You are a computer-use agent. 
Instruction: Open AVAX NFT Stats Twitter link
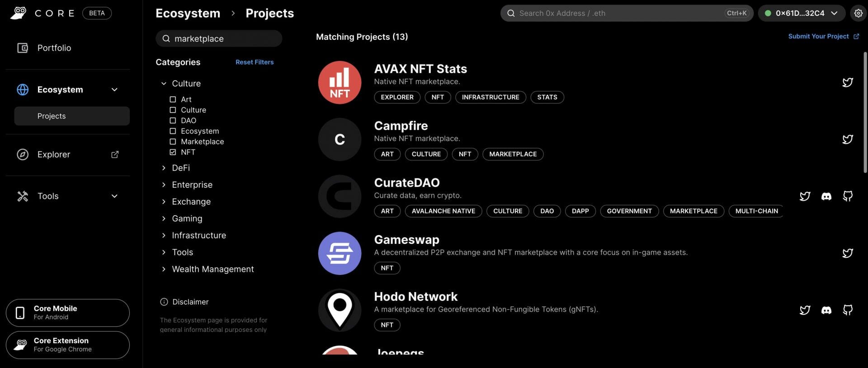click(x=848, y=82)
